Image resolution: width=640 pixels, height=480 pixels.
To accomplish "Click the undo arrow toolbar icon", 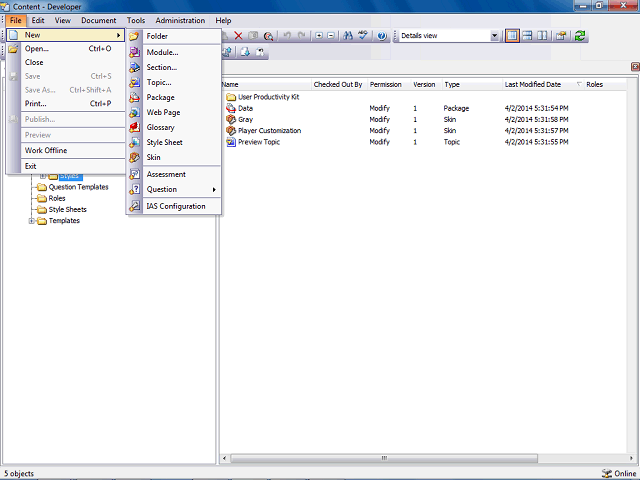I will click(287, 36).
